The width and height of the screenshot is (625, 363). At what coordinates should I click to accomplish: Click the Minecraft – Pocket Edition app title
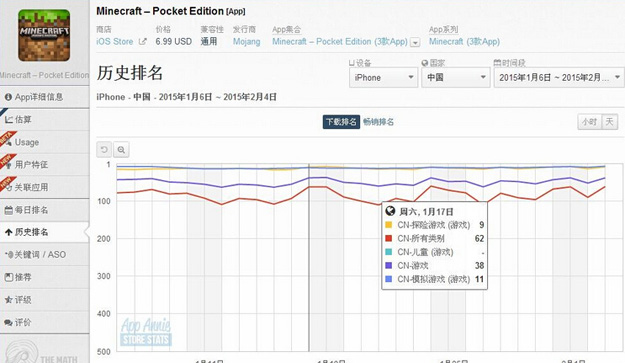click(x=160, y=11)
